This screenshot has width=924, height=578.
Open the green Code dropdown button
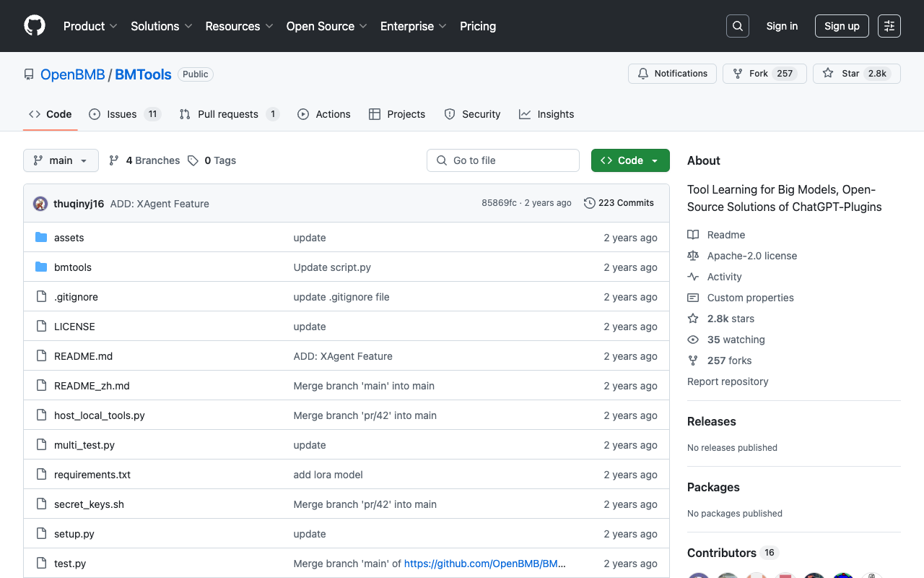click(630, 160)
